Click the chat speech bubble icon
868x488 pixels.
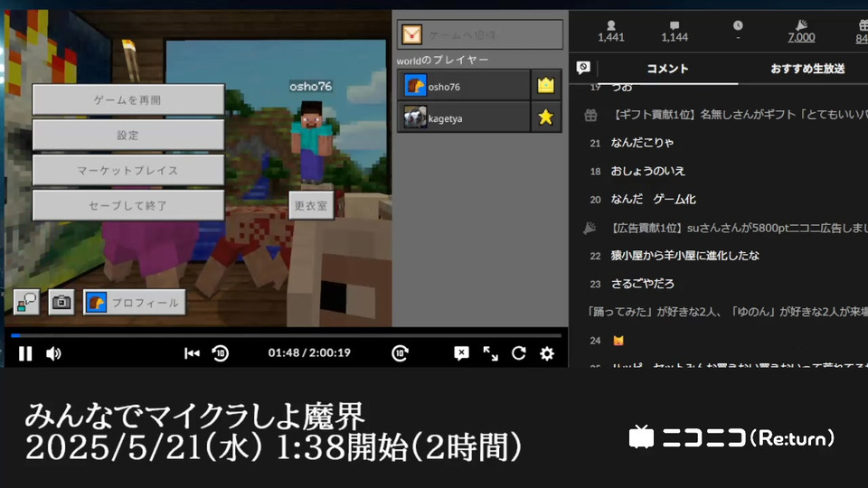(x=26, y=303)
